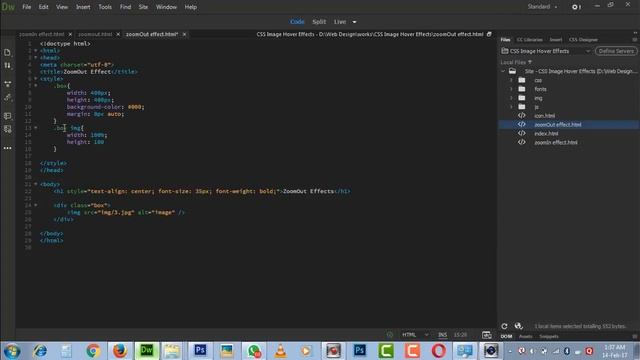Close the zoomOut effect.html tab
This screenshot has width=640, height=360.
tap(184, 34)
